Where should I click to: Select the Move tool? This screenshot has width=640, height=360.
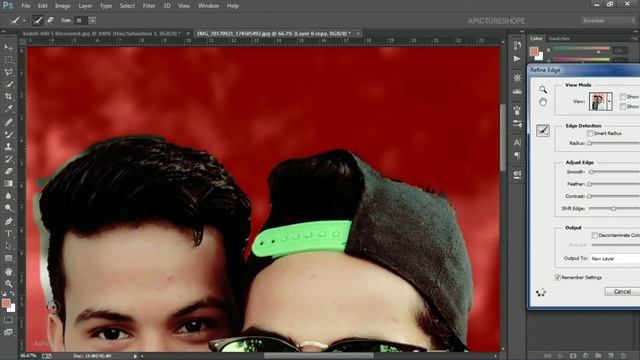(x=8, y=47)
